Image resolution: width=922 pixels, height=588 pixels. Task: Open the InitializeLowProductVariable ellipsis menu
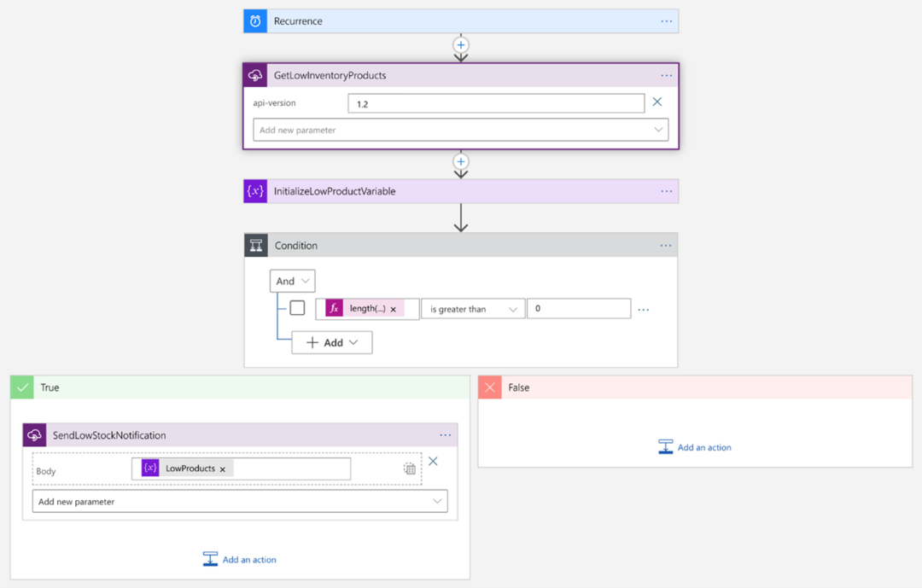coord(666,191)
